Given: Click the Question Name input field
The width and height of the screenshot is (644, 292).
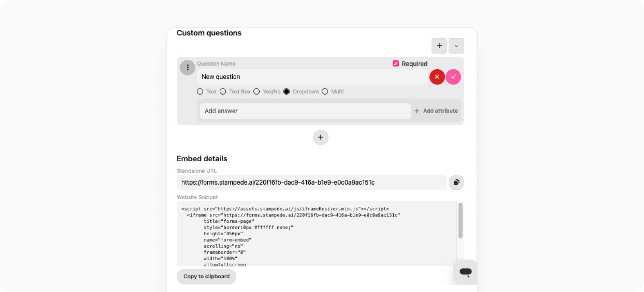Looking at the screenshot, I should click(312, 77).
